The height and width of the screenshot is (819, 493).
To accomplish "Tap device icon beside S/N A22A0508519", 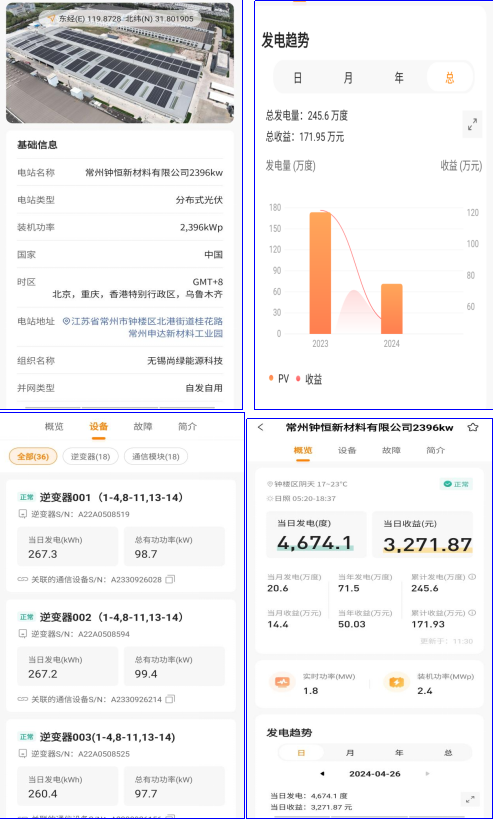I will tap(22, 514).
